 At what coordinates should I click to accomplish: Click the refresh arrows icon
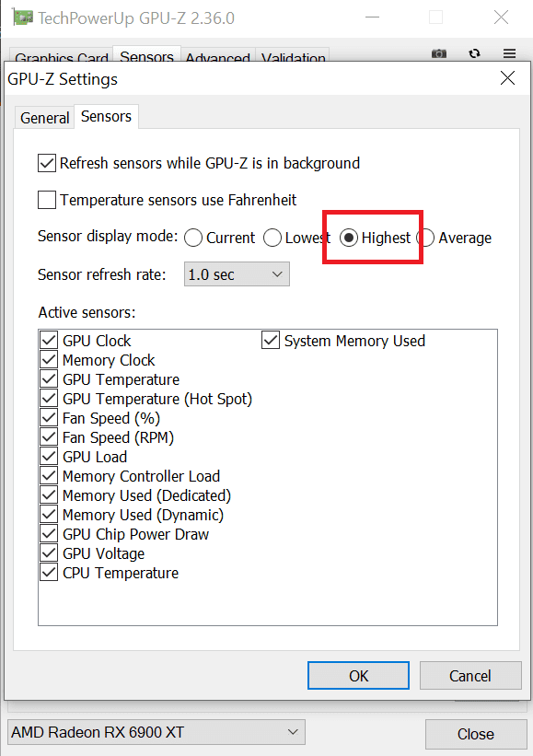[475, 53]
